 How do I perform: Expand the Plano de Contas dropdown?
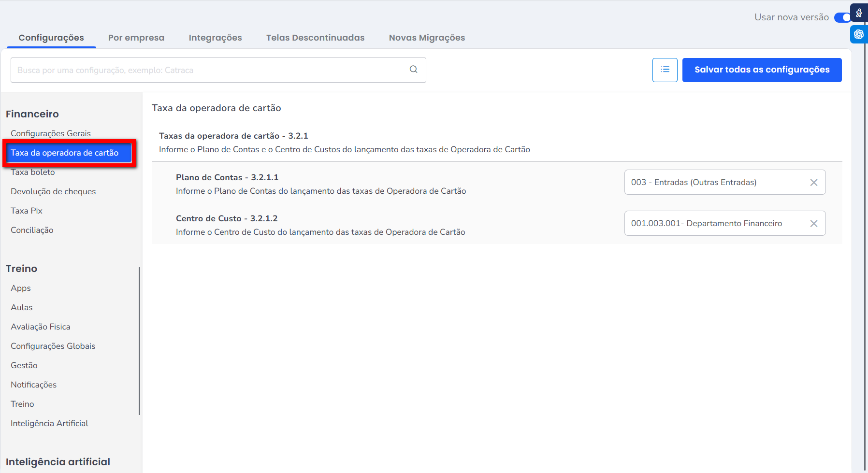tap(715, 183)
